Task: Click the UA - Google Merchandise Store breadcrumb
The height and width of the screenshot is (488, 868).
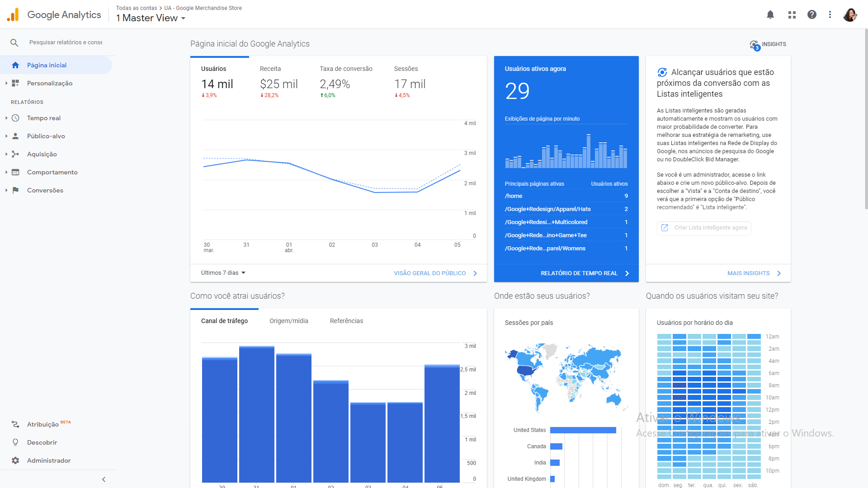Action: pos(203,8)
